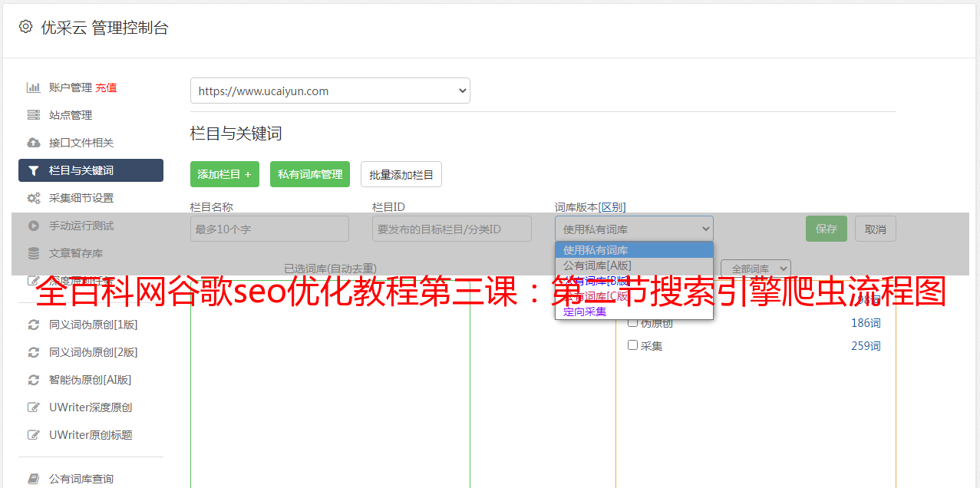Click the 栏目与关键词 page heading
This screenshot has width=980, height=488.
236,134
